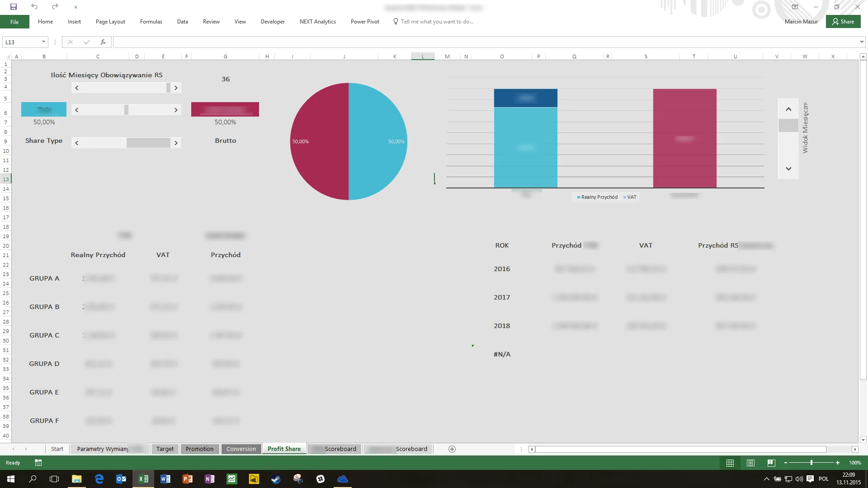Switch to Page Layout view icon
The height and width of the screenshot is (488, 868).
tap(750, 463)
